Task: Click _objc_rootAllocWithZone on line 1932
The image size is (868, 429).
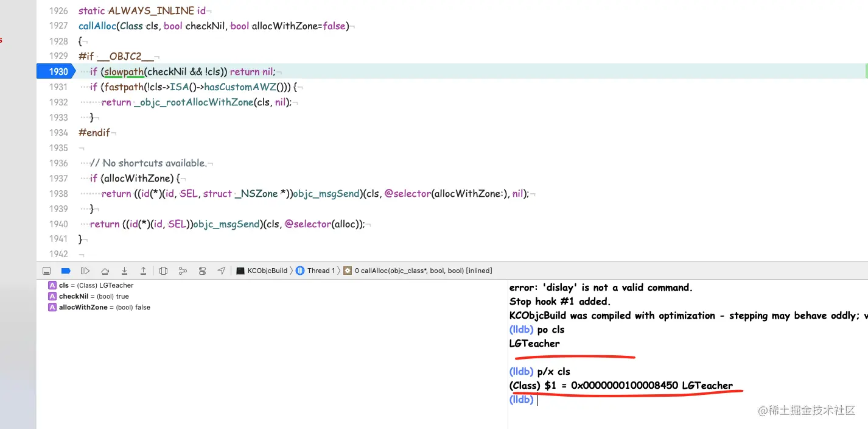Action: 193,102
